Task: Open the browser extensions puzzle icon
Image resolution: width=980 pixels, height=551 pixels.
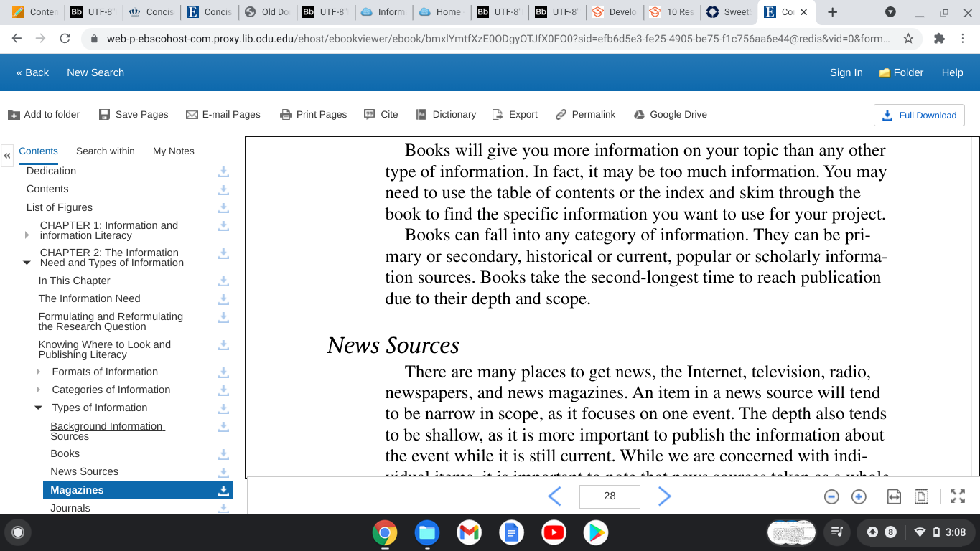Action: 939,39
